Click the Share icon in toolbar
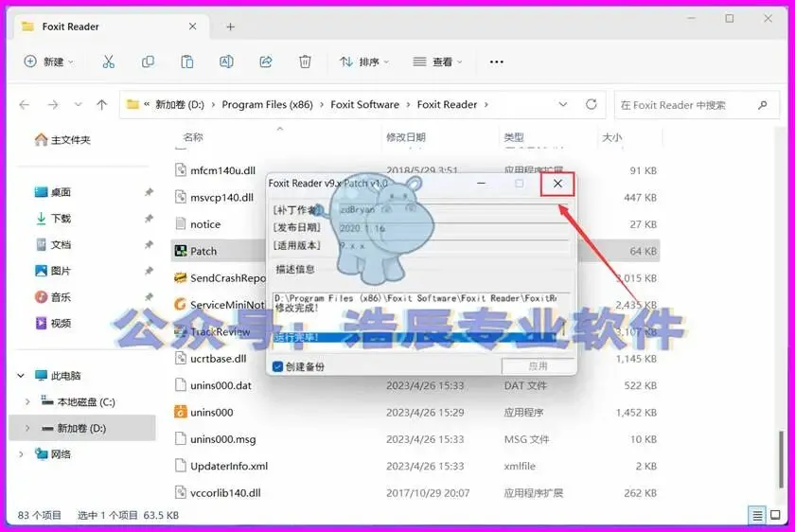This screenshot has height=532, width=795. (266, 62)
